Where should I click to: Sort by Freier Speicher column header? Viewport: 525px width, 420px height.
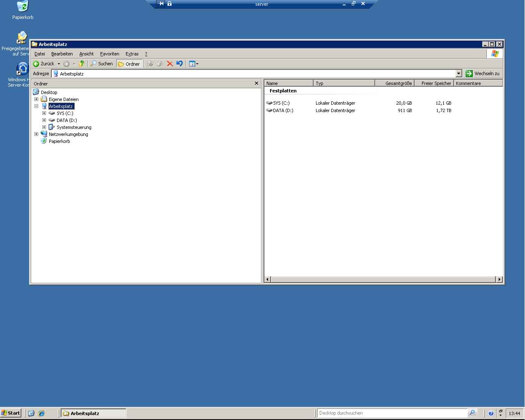coord(434,83)
